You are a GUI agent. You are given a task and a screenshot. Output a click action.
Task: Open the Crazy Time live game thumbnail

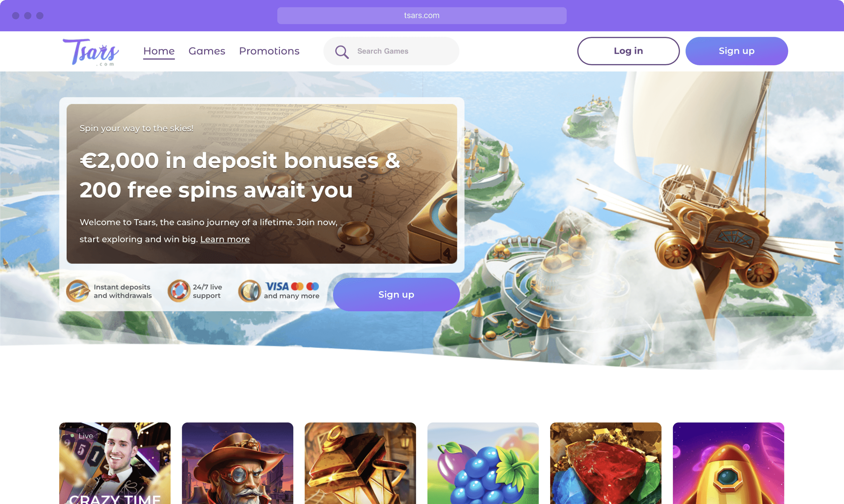coord(115,463)
